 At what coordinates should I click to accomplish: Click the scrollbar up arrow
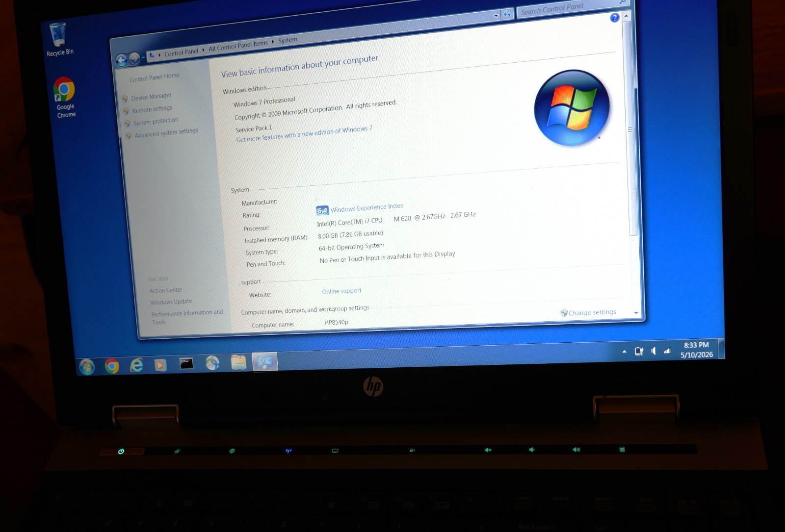(626, 16)
